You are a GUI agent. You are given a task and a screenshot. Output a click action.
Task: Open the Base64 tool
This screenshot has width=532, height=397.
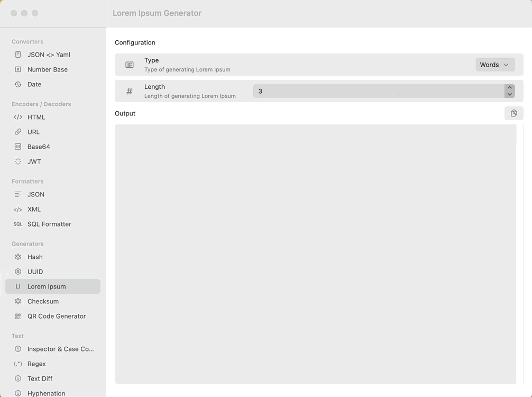coord(53,147)
